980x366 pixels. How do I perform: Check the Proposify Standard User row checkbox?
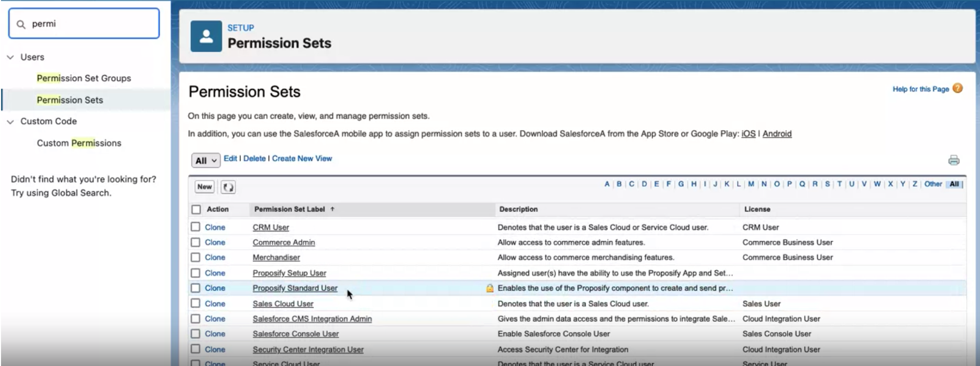195,288
